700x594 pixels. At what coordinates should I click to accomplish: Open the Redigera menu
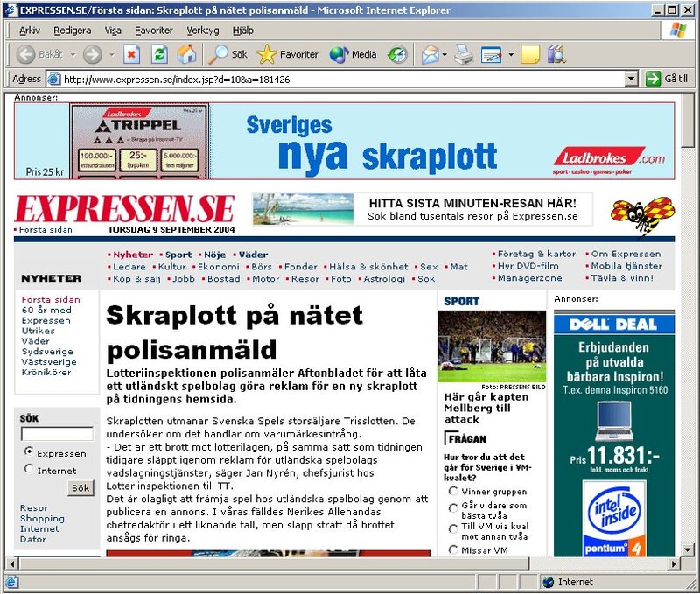click(x=72, y=31)
